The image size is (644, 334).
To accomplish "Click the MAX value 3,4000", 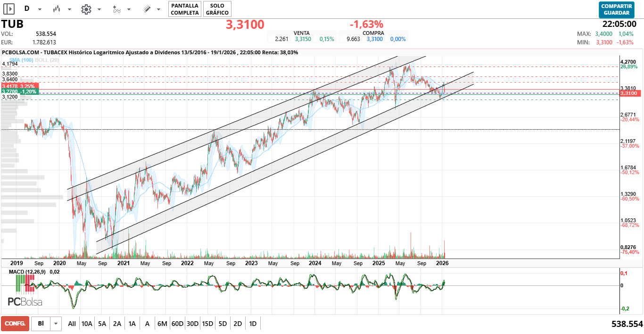I will click(603, 34).
